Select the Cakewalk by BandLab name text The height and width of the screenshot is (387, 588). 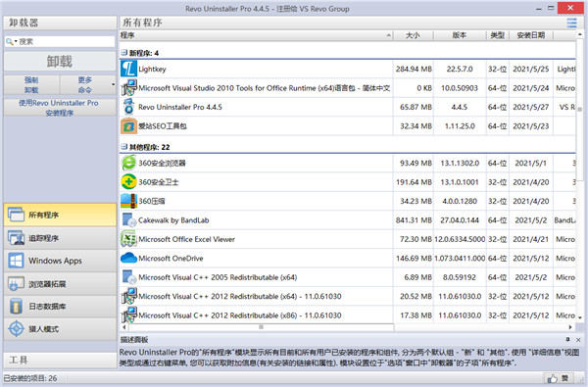click(x=173, y=220)
